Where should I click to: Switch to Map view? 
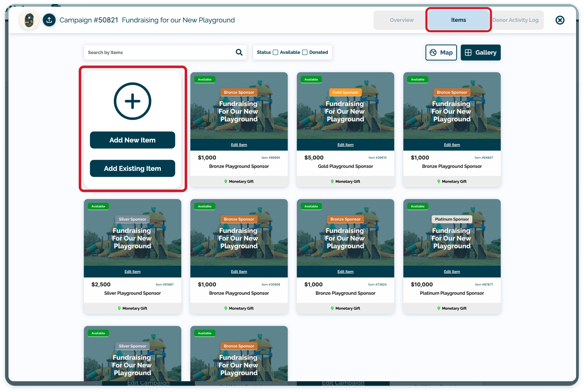point(441,52)
